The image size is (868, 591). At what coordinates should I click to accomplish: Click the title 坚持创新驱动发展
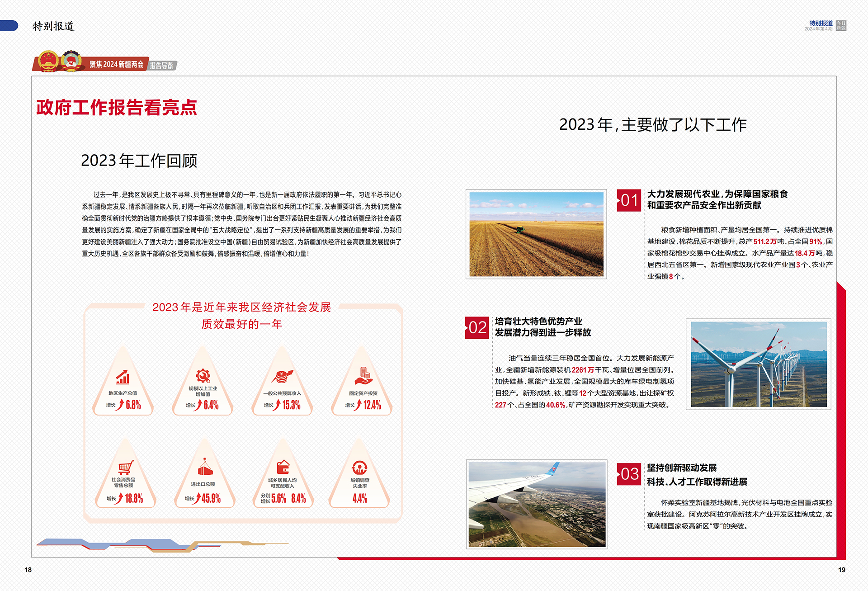point(682,468)
